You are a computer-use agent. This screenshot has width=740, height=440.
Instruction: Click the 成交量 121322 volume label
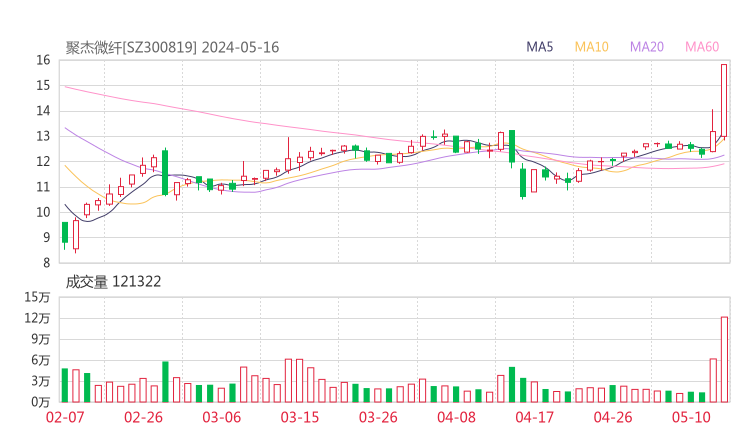113,282
